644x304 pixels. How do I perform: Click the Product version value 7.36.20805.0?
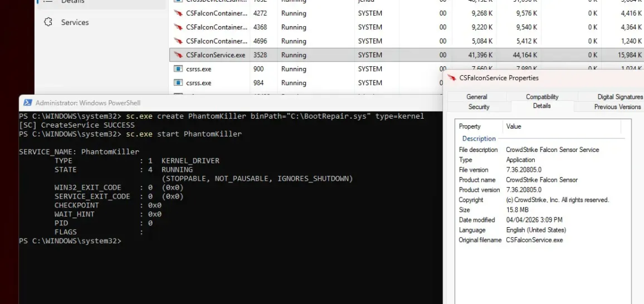[524, 190]
